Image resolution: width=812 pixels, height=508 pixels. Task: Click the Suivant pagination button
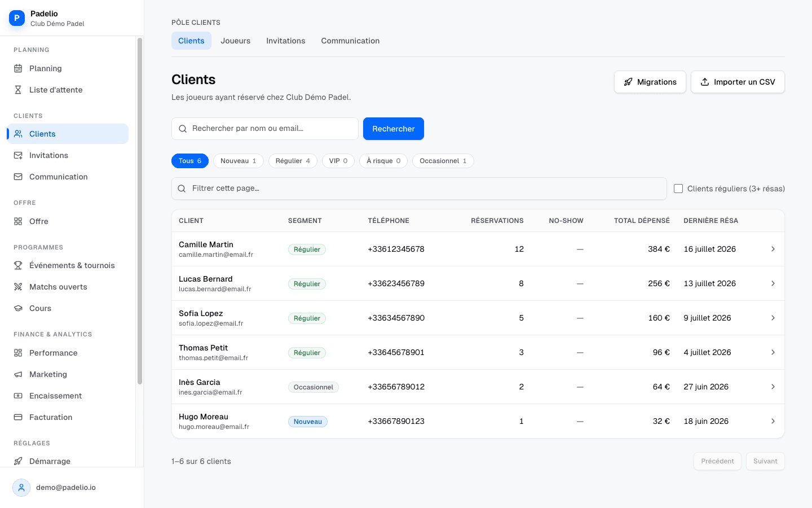coord(765,461)
